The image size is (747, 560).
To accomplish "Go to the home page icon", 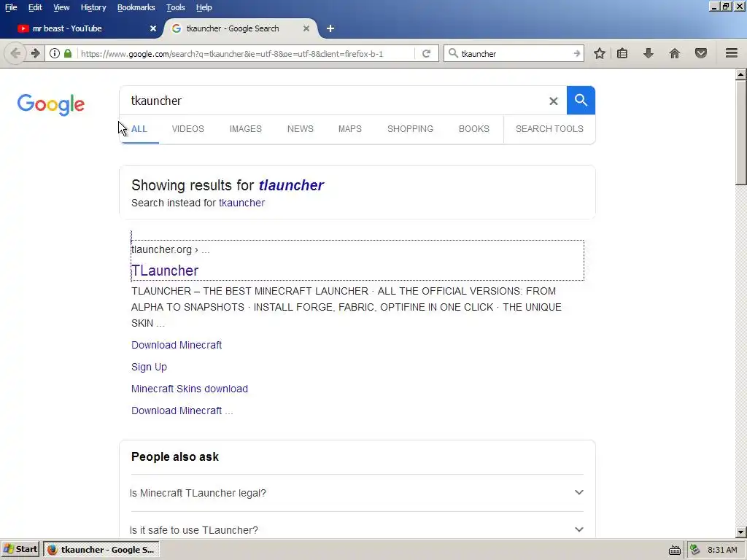I will pos(675,53).
